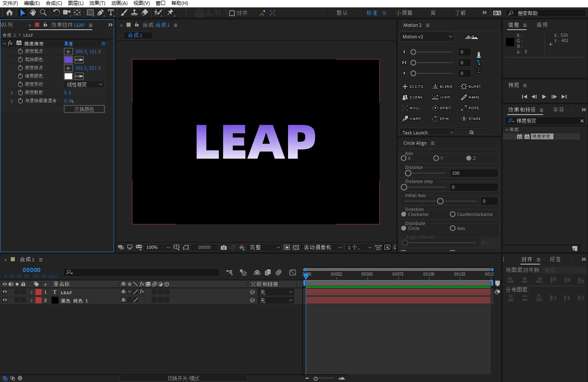Switch to the 段落 tab
The image size is (588, 382).
pyautogui.click(x=555, y=259)
